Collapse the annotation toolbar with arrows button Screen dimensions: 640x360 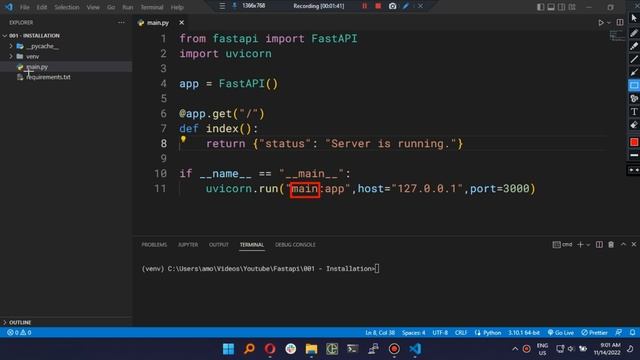click(x=634, y=170)
